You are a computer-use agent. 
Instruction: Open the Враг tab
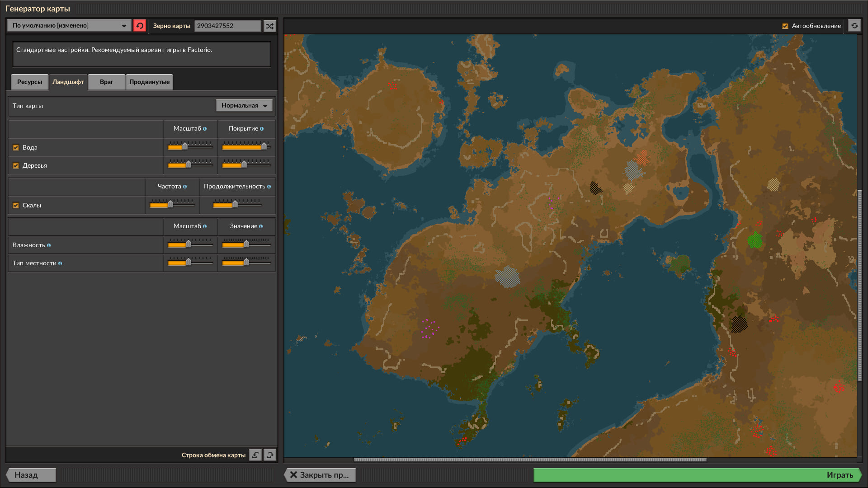click(x=106, y=82)
